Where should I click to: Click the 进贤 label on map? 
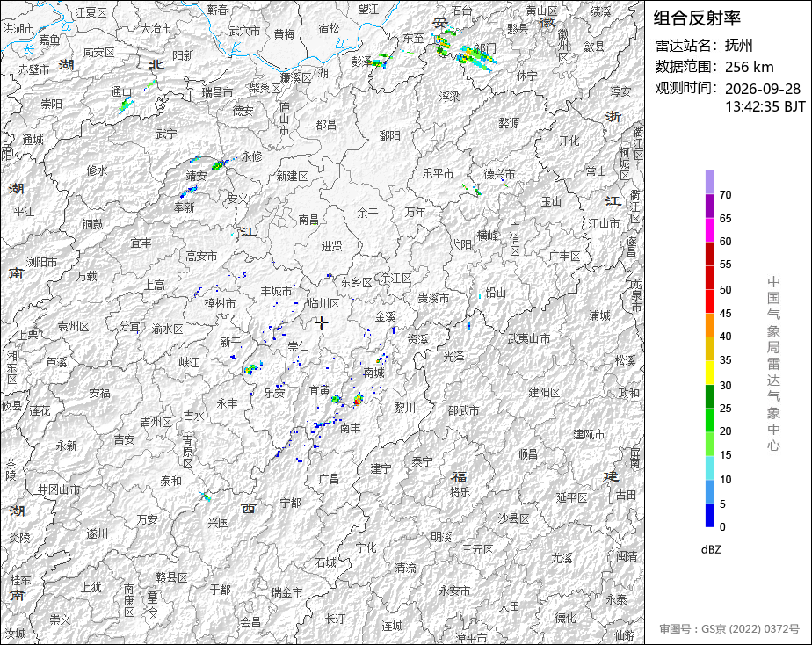[331, 246]
